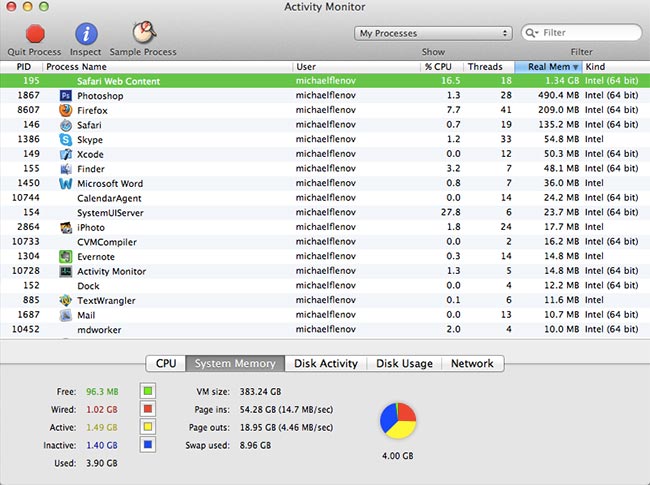Click the Mail stamp icon
This screenshot has width=650, height=485.
click(x=65, y=315)
